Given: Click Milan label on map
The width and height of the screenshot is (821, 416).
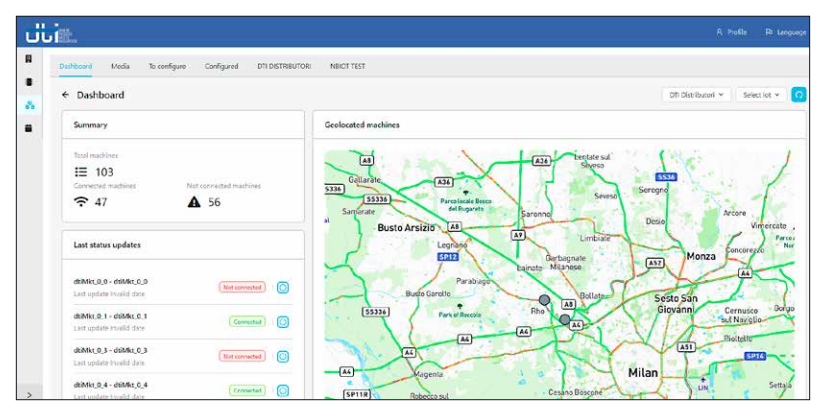Looking at the screenshot, I should tap(643, 373).
